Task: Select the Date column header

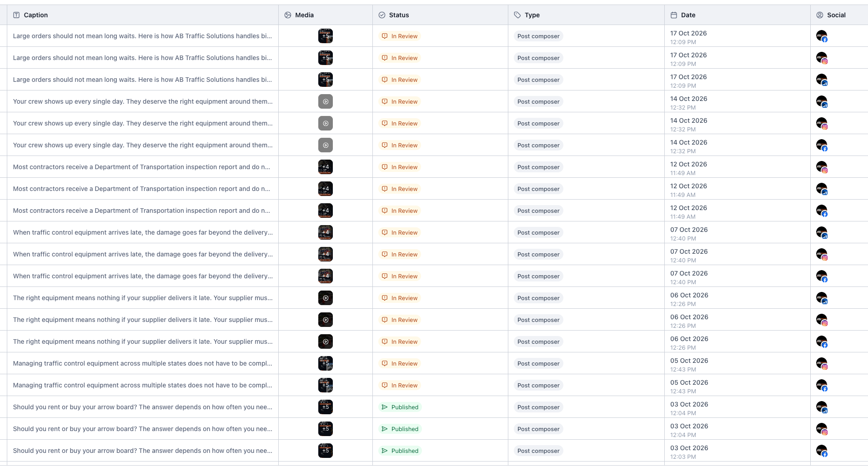Action: [738, 15]
